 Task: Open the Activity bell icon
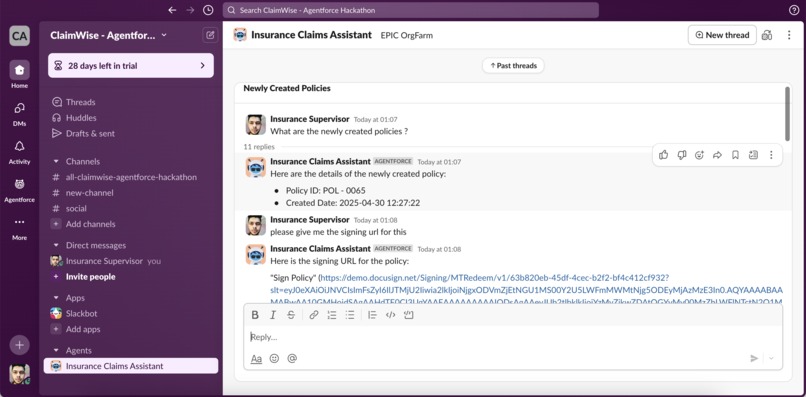coord(20,151)
